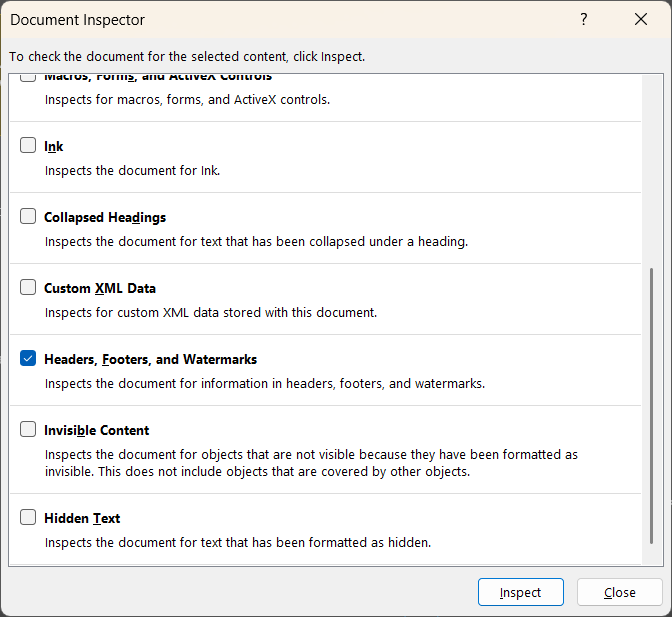Click the scrollbar track above the thumb

coord(654,170)
